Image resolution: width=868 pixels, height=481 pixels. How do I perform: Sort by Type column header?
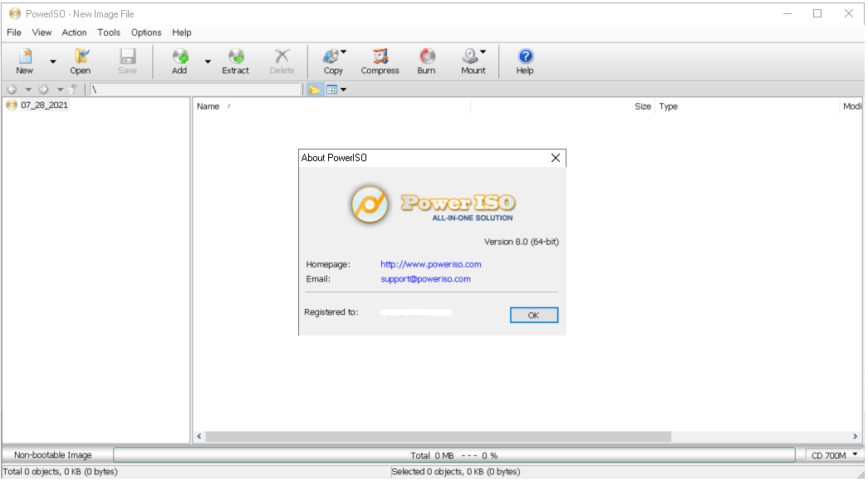pyautogui.click(x=747, y=106)
